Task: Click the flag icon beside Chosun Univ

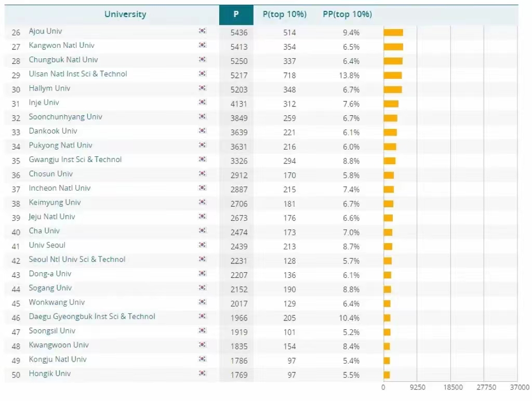Action: click(203, 173)
